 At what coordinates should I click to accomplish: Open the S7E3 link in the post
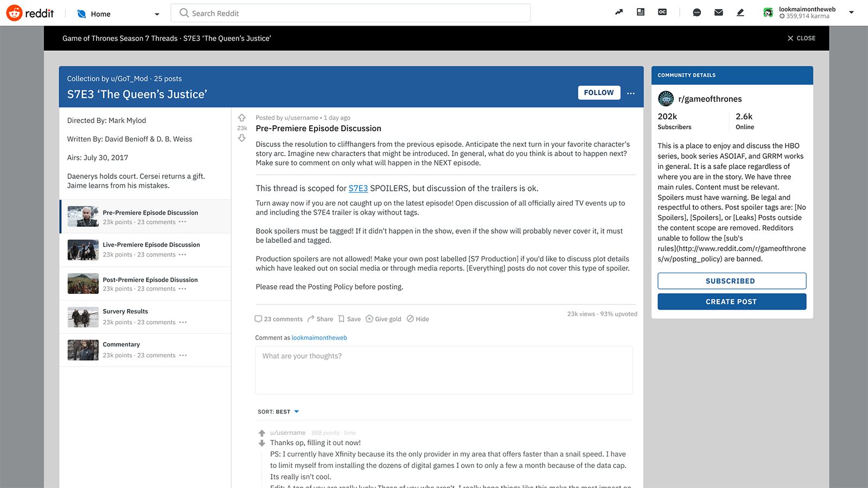tap(358, 188)
